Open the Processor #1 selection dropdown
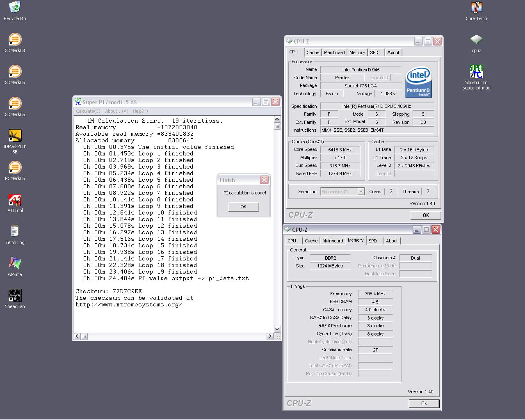 pyautogui.click(x=361, y=192)
